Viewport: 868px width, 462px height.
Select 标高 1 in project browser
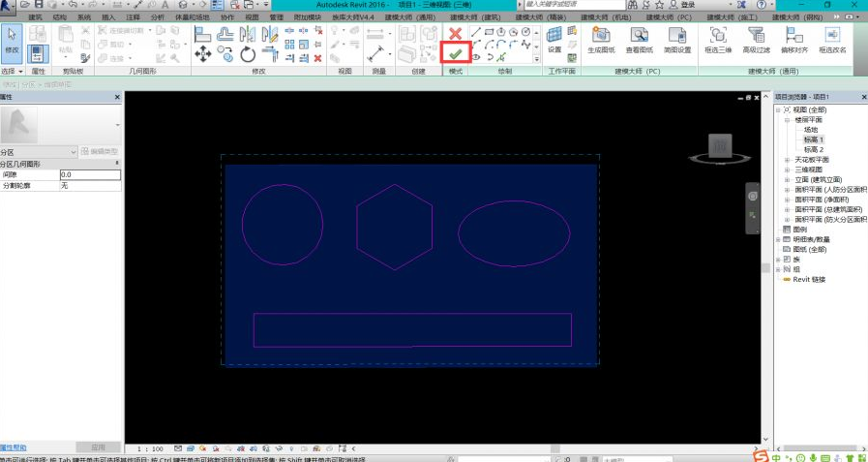point(814,139)
